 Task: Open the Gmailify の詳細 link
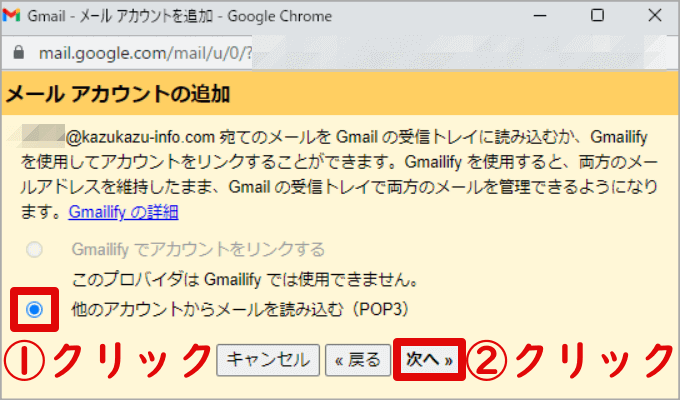(123, 212)
